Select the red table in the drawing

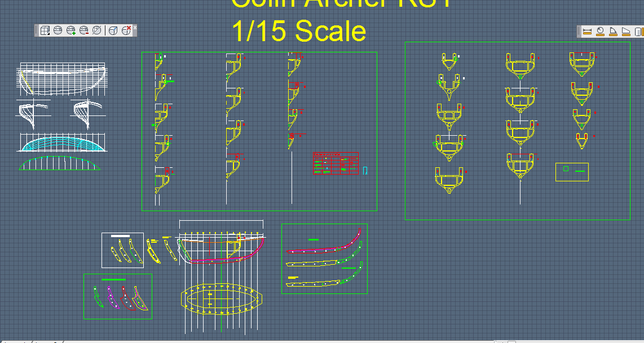(x=336, y=163)
